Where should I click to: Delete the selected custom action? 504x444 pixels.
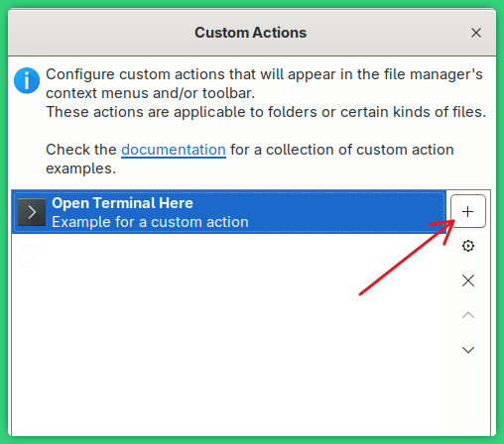tap(468, 280)
